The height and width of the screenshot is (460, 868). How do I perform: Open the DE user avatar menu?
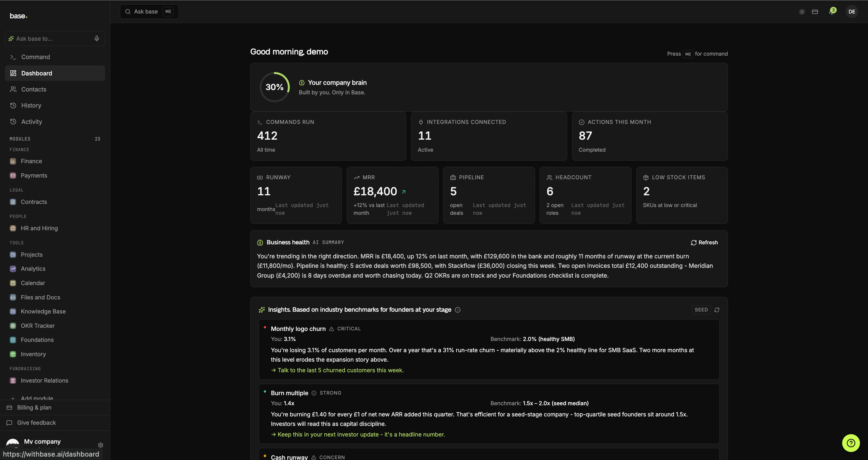click(x=851, y=12)
